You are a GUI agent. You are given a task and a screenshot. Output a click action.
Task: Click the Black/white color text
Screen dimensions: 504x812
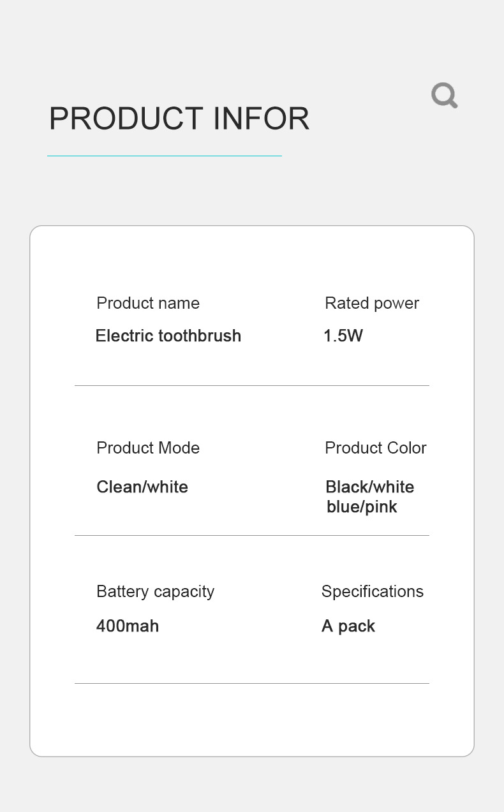coord(370,487)
